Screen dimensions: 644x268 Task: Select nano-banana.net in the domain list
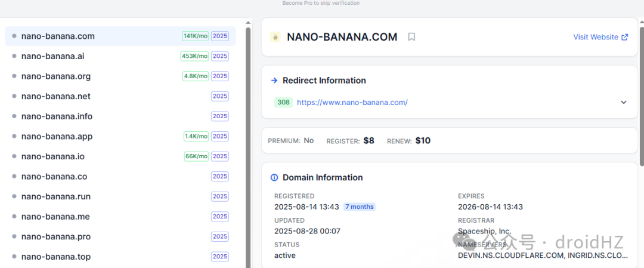point(120,96)
